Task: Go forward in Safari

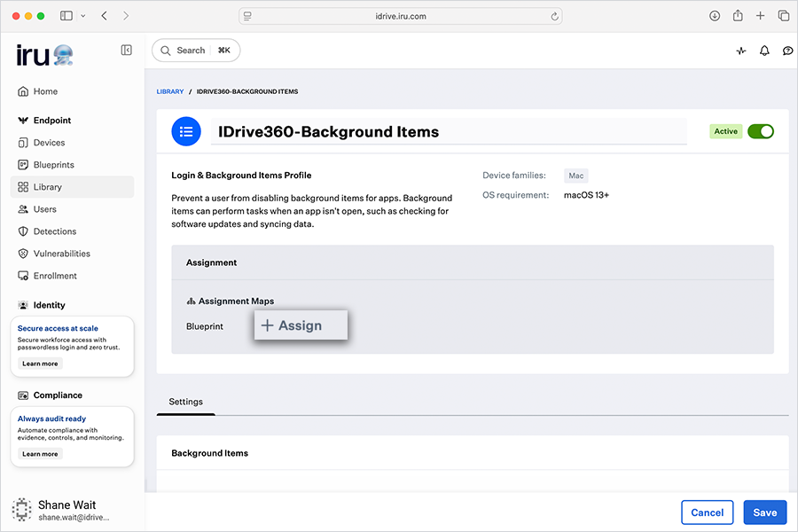Action: pos(126,16)
